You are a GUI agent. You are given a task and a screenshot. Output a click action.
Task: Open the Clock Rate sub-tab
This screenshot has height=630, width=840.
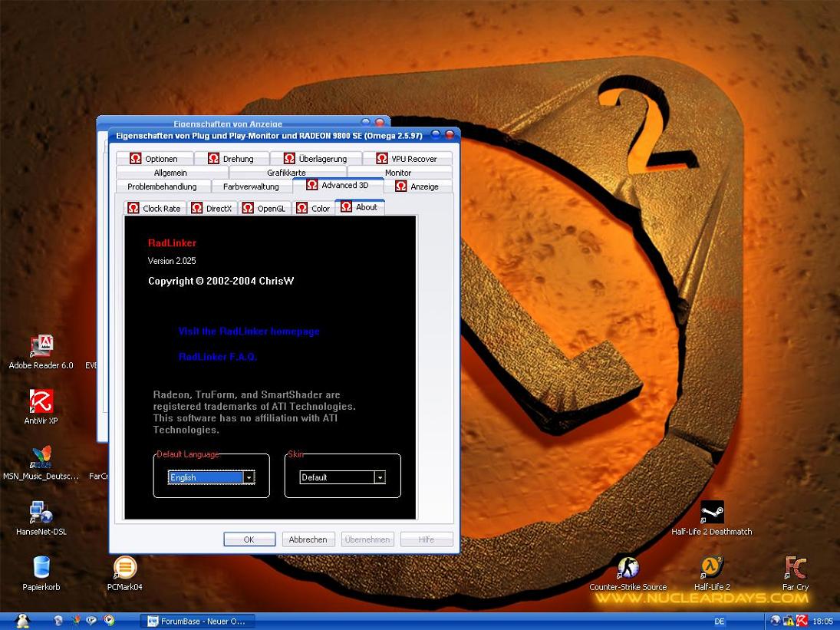click(x=155, y=209)
